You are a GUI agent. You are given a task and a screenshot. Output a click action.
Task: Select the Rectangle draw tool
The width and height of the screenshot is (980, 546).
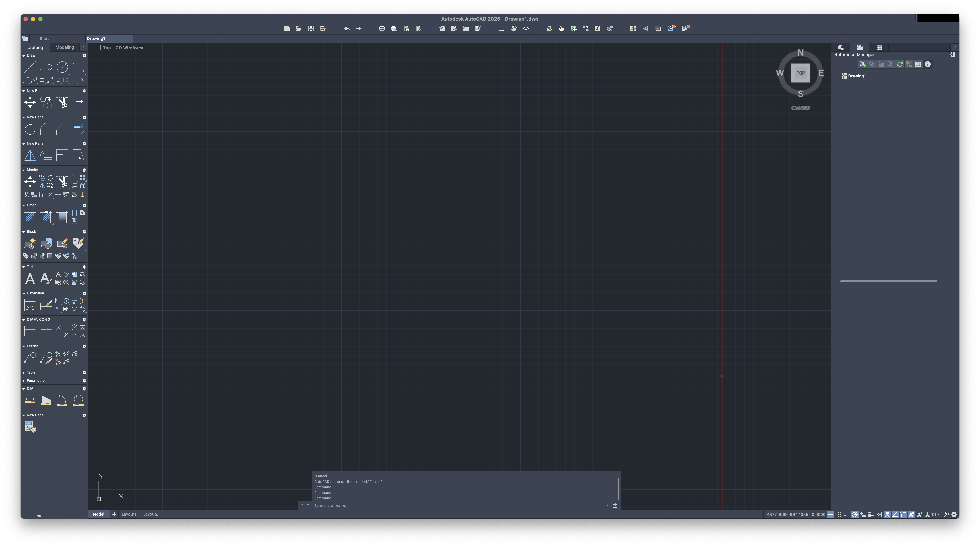point(78,67)
